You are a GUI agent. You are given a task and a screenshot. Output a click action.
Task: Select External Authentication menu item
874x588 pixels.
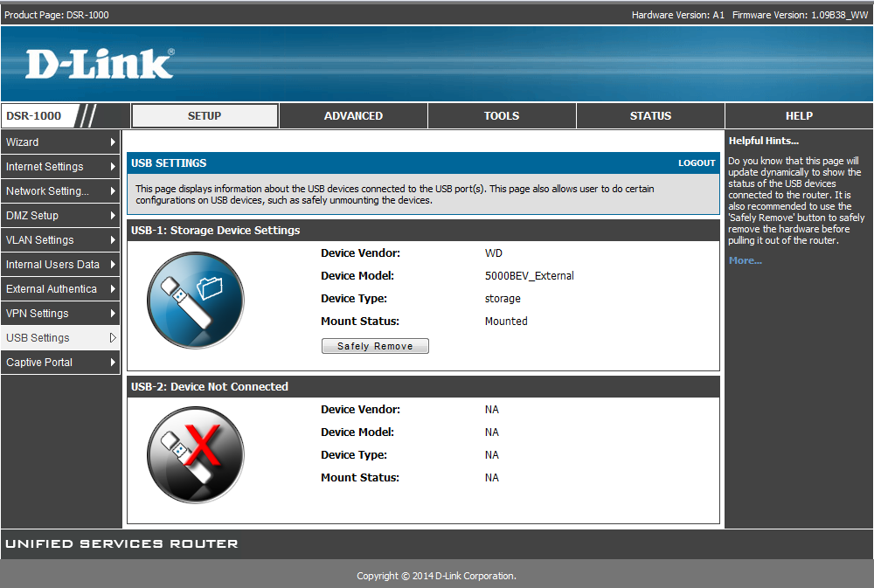coord(60,289)
